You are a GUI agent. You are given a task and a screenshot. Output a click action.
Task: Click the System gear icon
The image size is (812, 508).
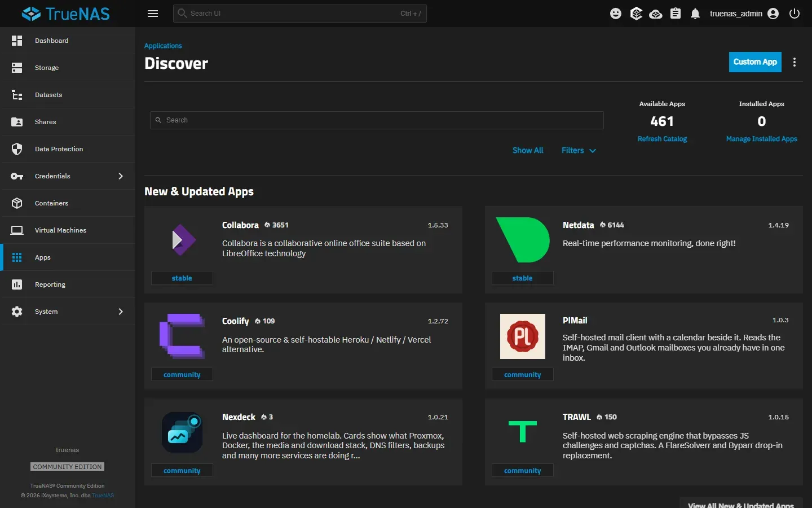click(17, 312)
